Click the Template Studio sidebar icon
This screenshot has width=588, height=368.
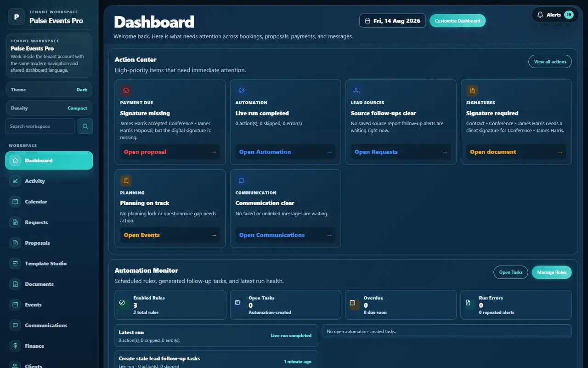click(x=15, y=264)
